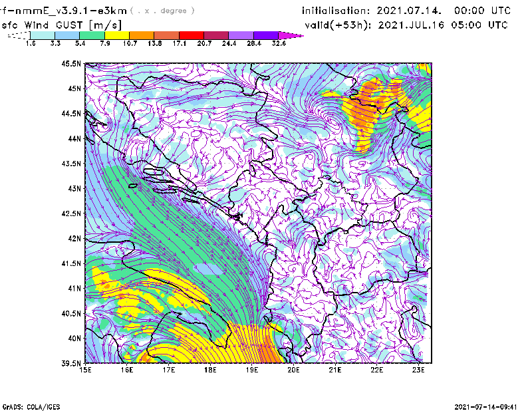
Task: Click the '23E' longitude label
Action: [418, 370]
